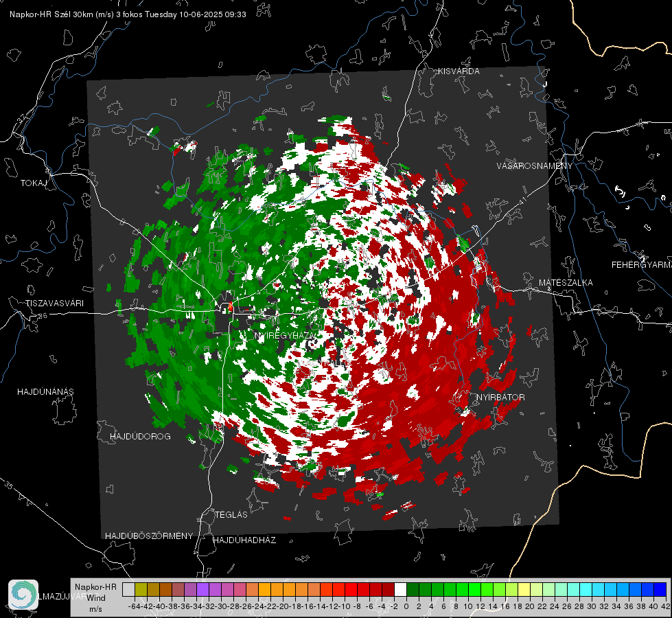Click the HAJDÚDOROG town label
The width and height of the screenshot is (672, 618).
coord(140,436)
